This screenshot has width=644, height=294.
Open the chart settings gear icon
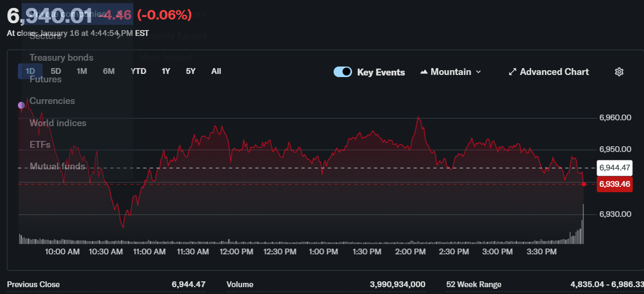(x=619, y=72)
